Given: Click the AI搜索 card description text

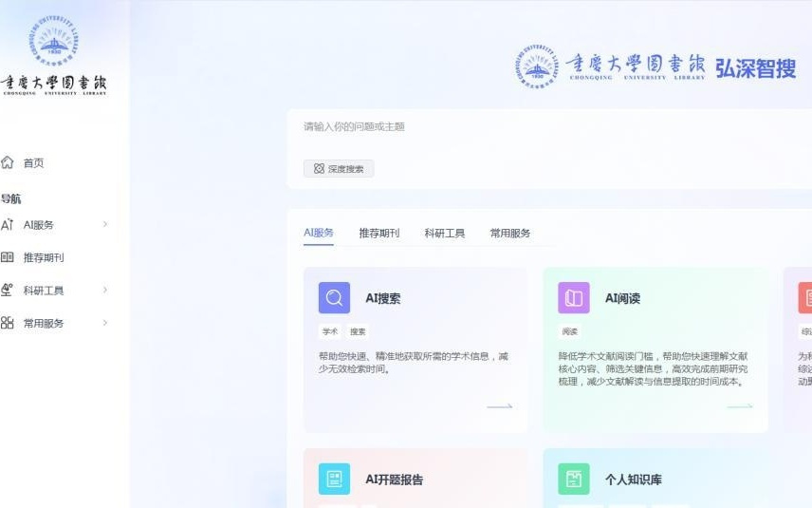Looking at the screenshot, I should tap(414, 363).
